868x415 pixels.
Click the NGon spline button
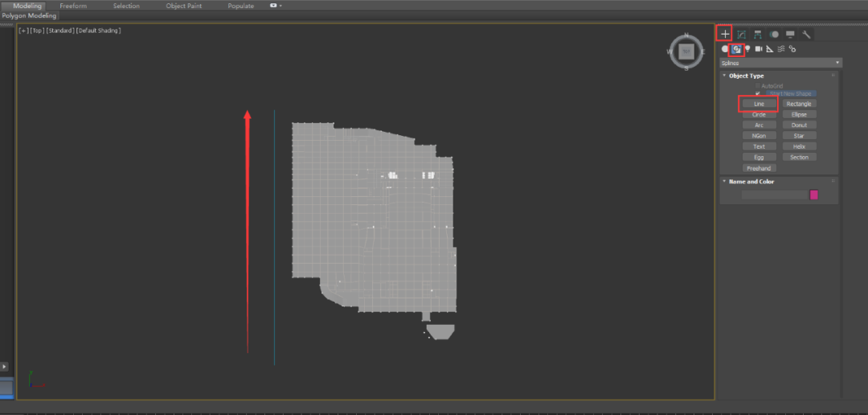coord(759,136)
